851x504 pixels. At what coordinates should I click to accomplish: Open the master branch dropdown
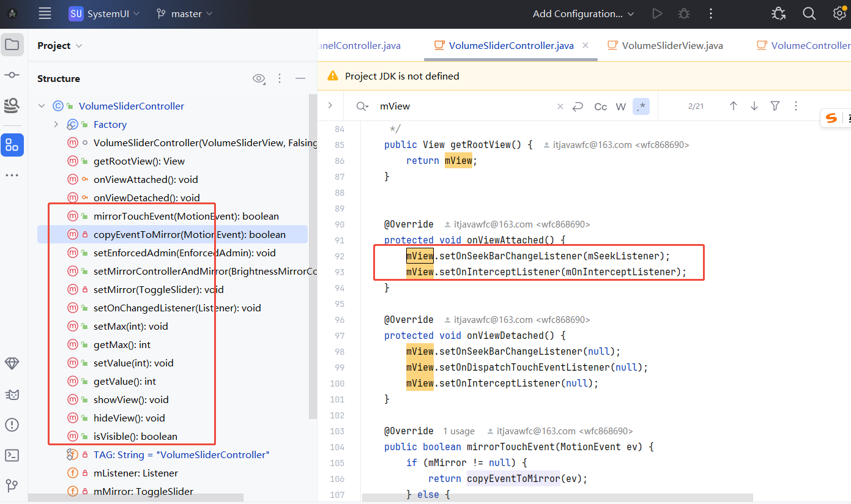coord(185,13)
